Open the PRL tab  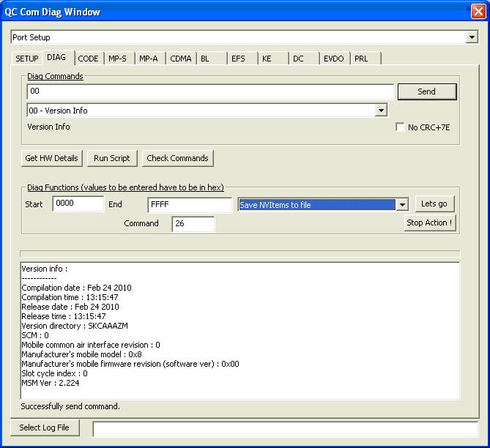point(365,59)
